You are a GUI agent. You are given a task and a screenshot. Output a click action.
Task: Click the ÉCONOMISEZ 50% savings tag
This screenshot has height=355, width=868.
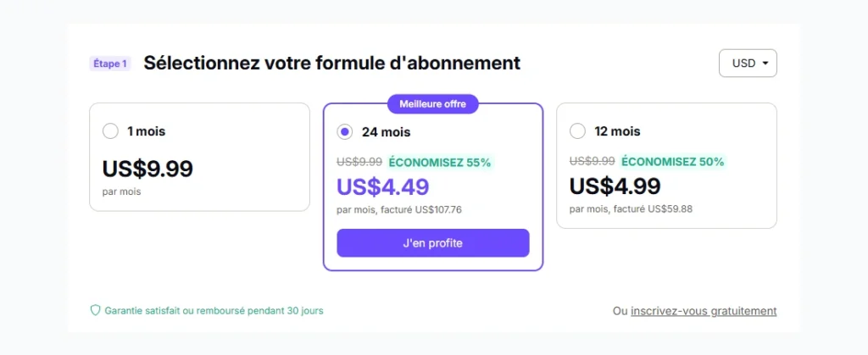point(672,162)
